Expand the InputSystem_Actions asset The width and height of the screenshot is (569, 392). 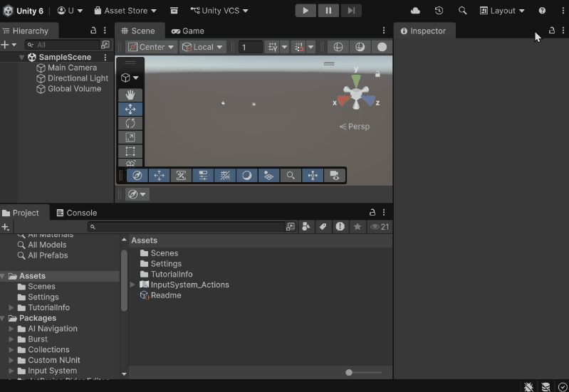point(132,285)
